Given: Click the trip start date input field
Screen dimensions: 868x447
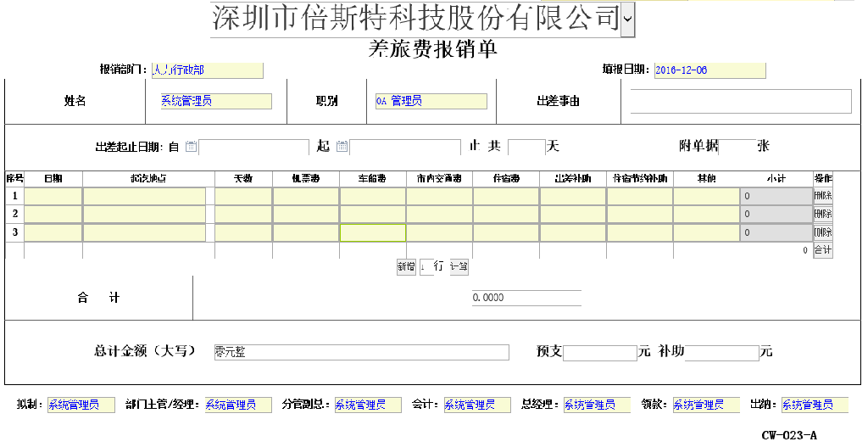Looking at the screenshot, I should pyautogui.click(x=253, y=147).
